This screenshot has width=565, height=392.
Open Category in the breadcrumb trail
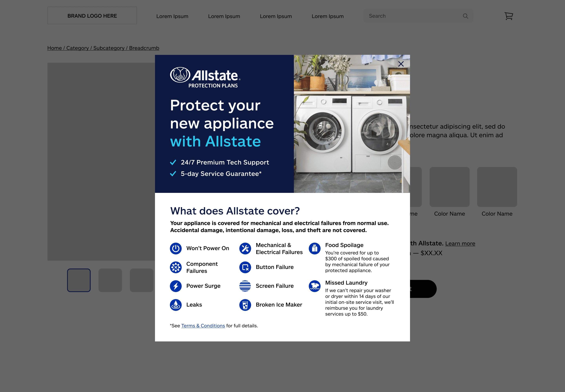[x=77, y=48]
